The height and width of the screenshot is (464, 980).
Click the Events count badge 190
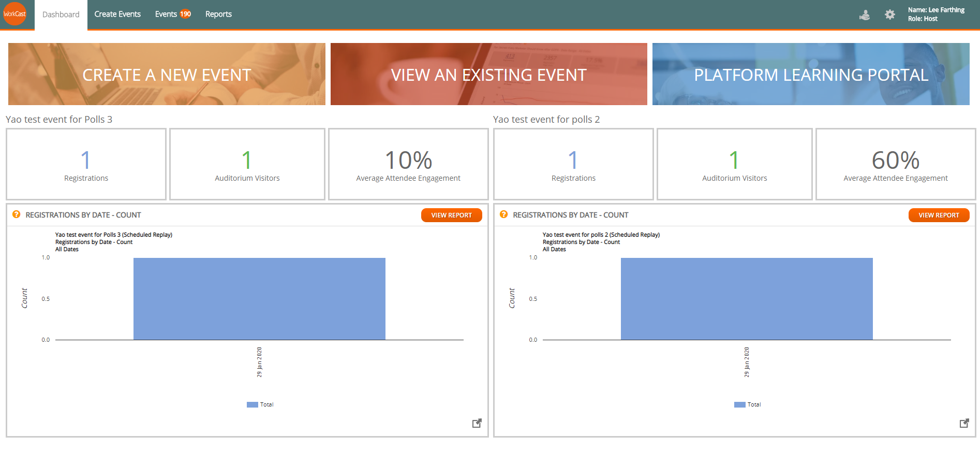(x=186, y=14)
